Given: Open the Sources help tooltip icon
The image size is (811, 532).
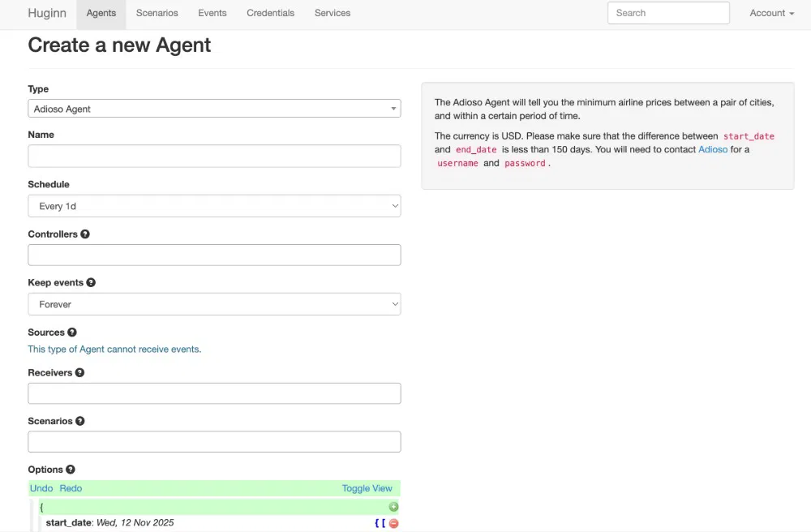Looking at the screenshot, I should (72, 332).
